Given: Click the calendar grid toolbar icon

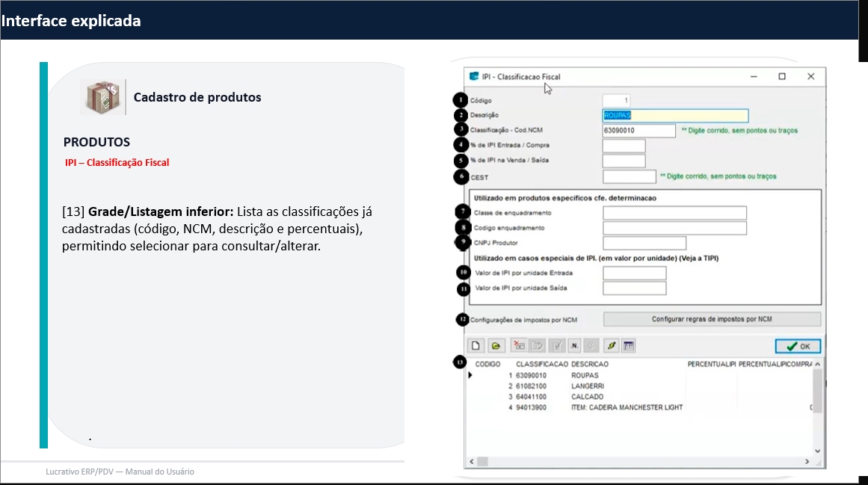Looking at the screenshot, I should [x=629, y=346].
